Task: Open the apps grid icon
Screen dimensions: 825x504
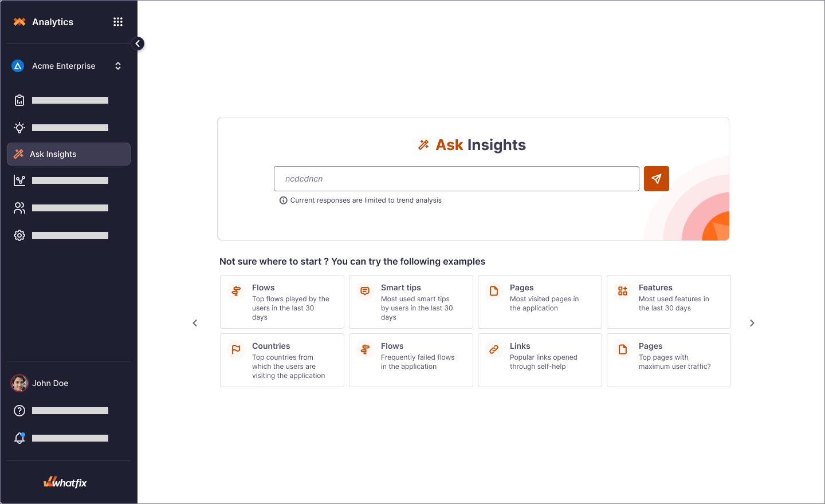Action: [x=118, y=22]
